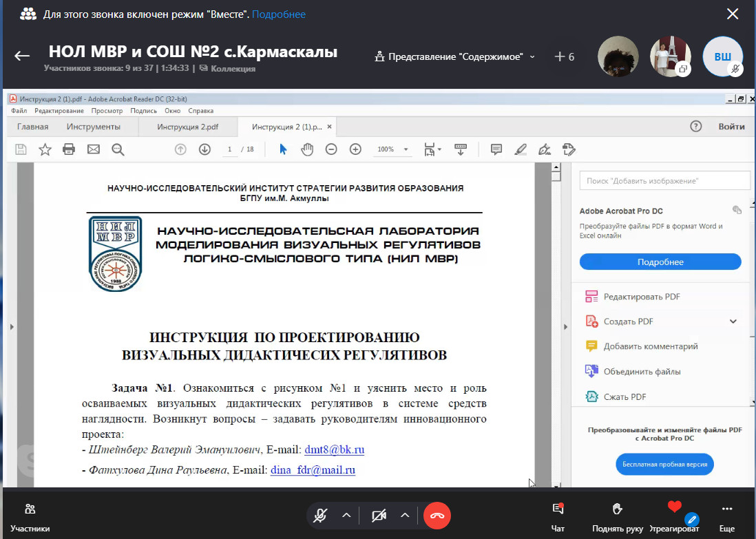
Task: Select the participant thumbnail with red background
Action: (x=670, y=56)
